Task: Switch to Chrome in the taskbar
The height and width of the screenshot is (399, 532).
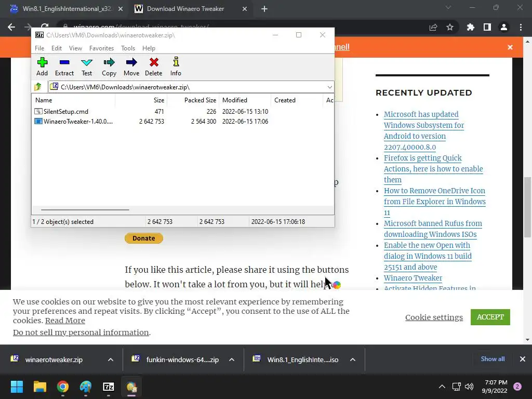Action: pyautogui.click(x=63, y=387)
